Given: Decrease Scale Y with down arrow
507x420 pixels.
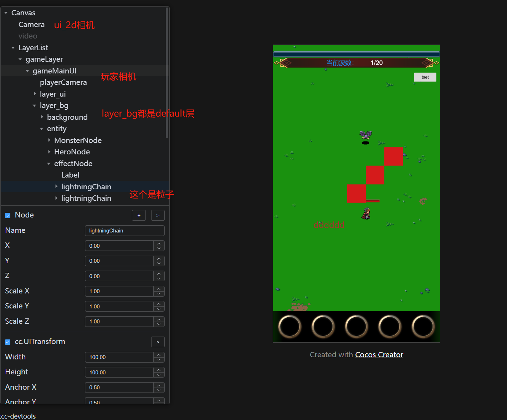Looking at the screenshot, I should click(159, 309).
